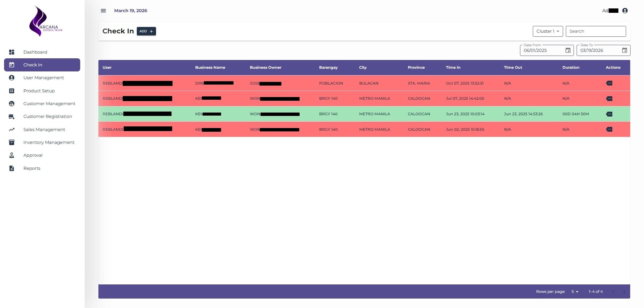Screen dimensions: 644x308
Task: Open User Management from the sidebar
Action: coord(43,78)
